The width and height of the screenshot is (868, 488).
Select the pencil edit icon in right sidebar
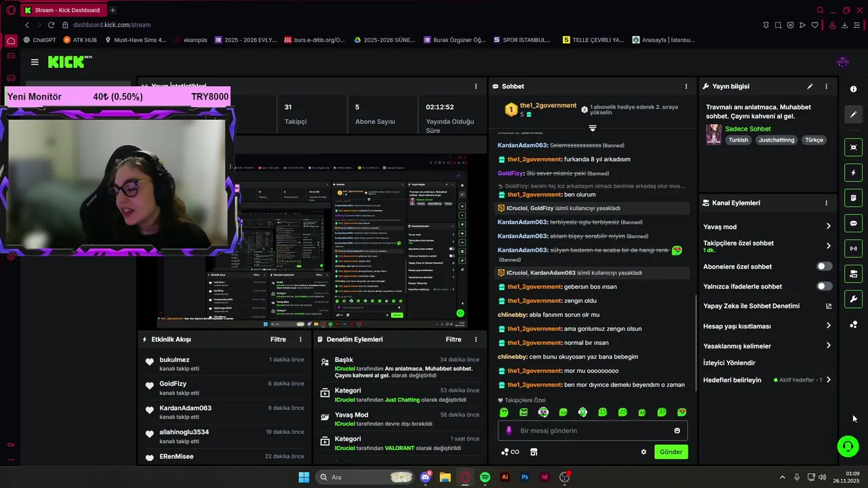[853, 115]
